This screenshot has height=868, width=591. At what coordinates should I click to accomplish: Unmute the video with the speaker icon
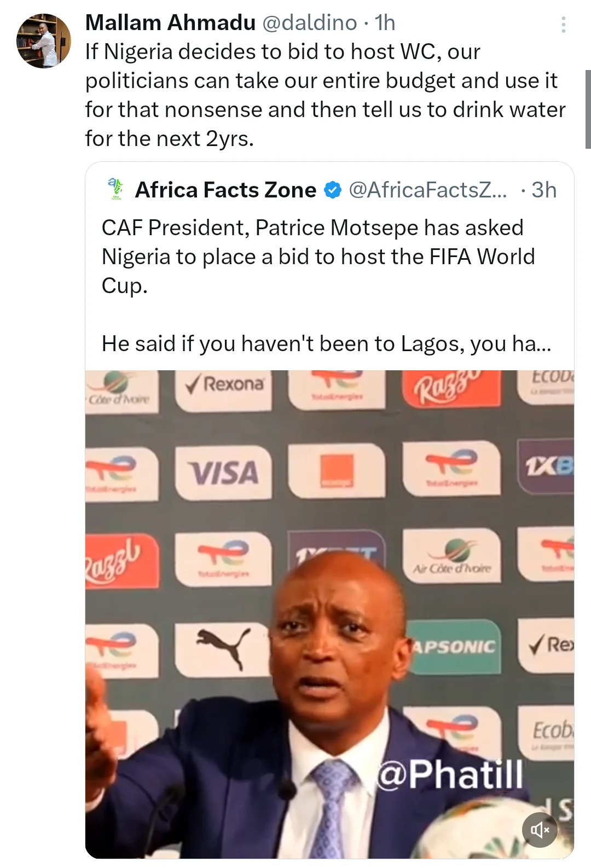coord(539,830)
